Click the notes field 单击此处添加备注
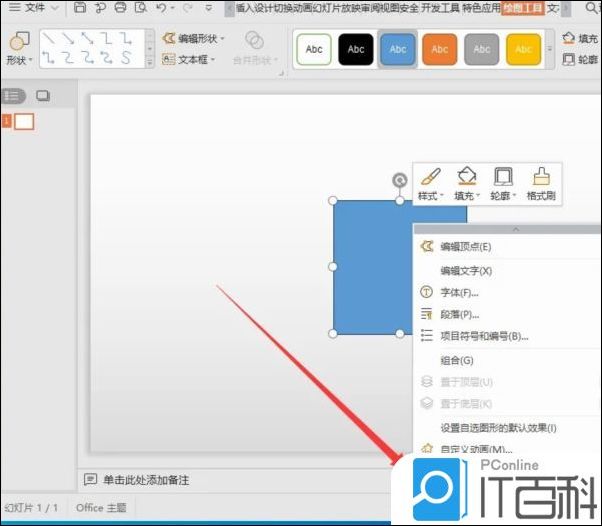The height and width of the screenshot is (526, 602). tap(146, 480)
